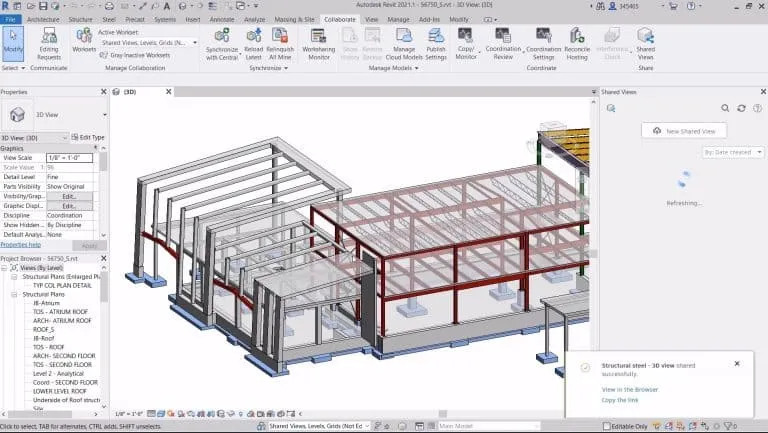Switch to the Structure tab
Screen dimensions: 768x433
click(80, 20)
